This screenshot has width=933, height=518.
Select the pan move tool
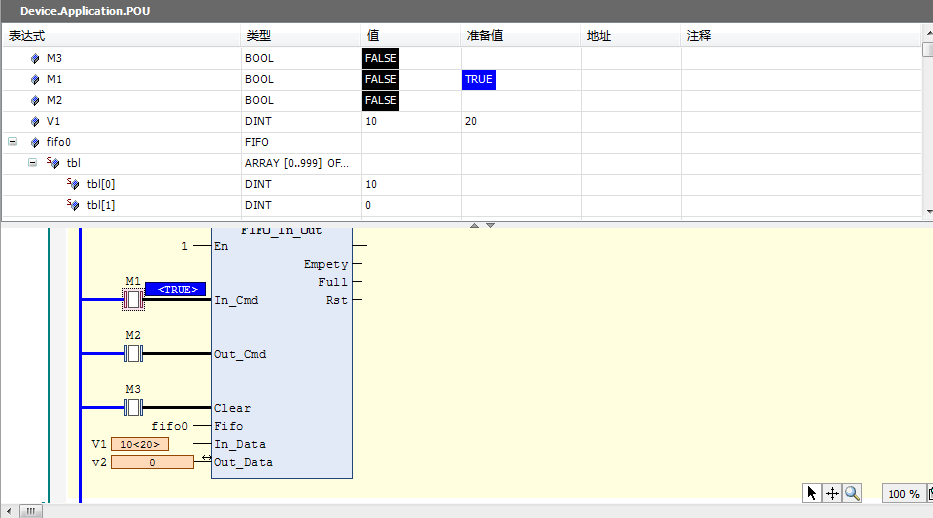pyautogui.click(x=832, y=493)
